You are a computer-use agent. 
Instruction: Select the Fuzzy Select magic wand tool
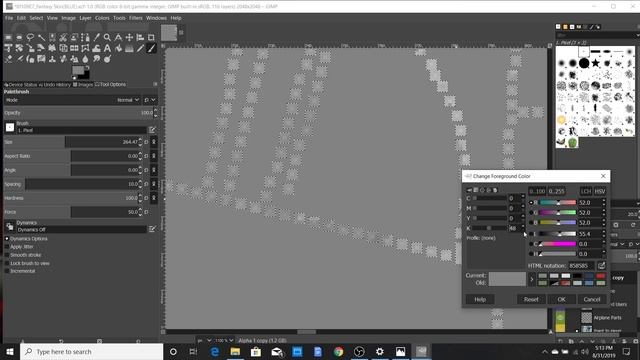pos(41,38)
